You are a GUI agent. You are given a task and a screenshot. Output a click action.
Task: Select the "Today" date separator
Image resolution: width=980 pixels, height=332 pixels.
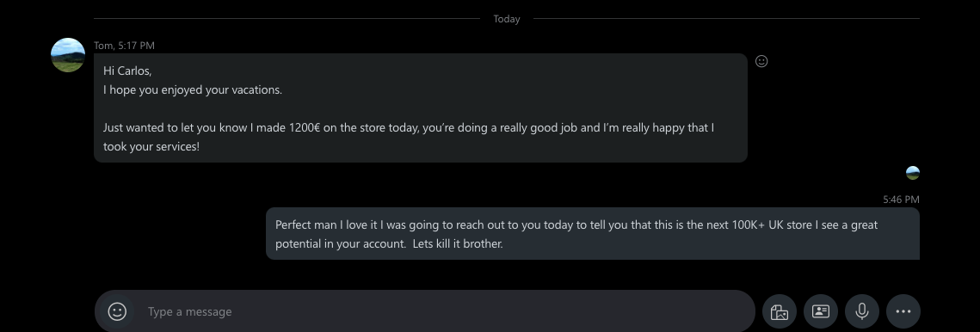506,19
